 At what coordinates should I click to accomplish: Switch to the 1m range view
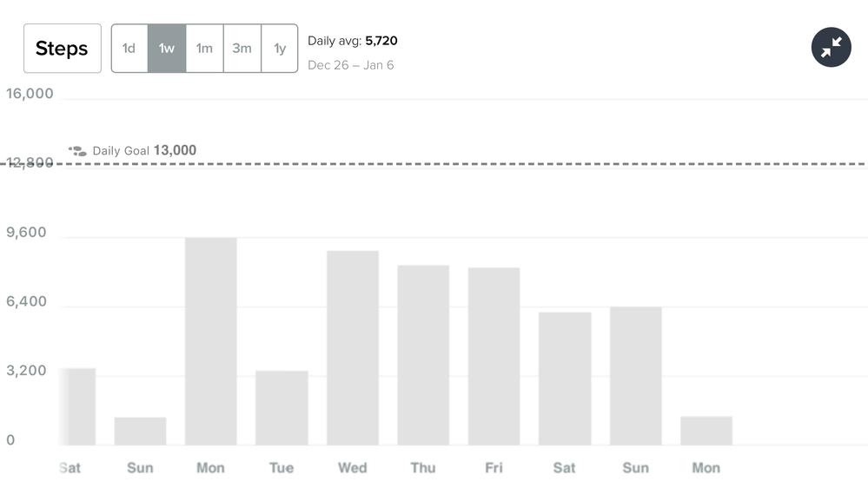tap(204, 49)
